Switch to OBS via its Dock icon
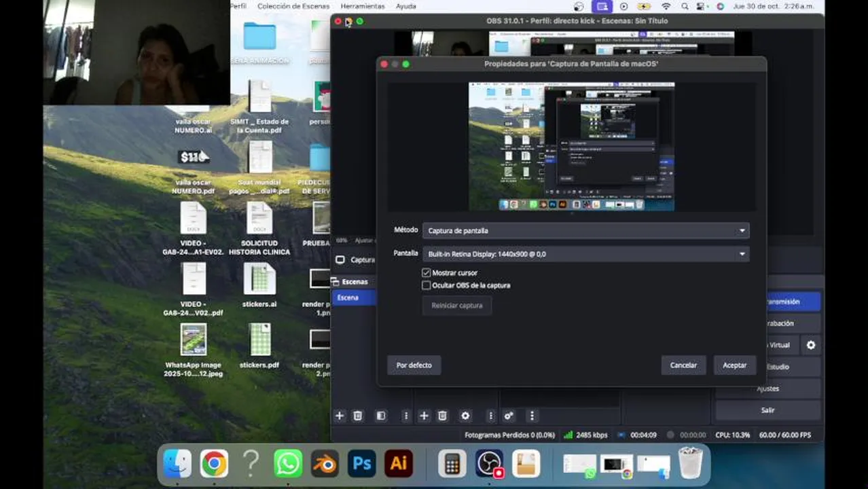 click(489, 464)
